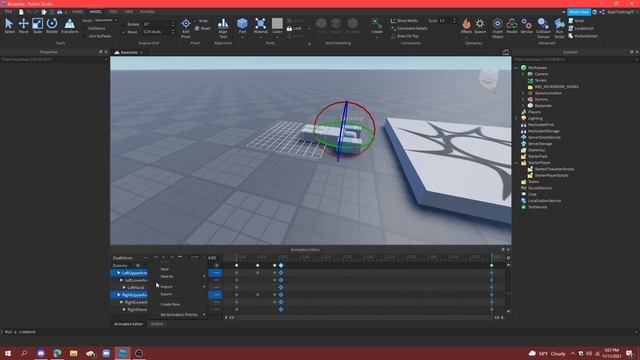Choose Set Animation Priority entry
The width and height of the screenshot is (640, 360).
click(180, 315)
